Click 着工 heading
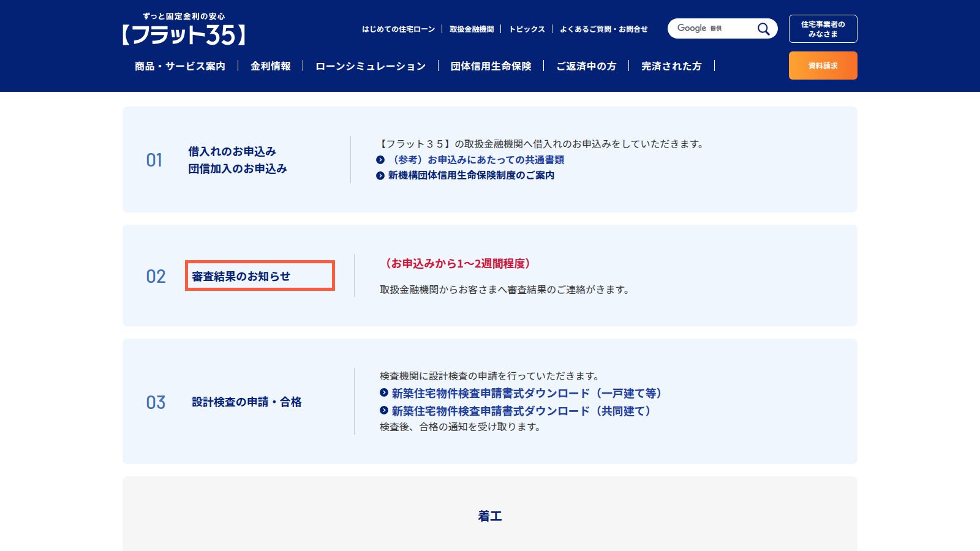Screen dimensions: 980x551 pos(490,516)
